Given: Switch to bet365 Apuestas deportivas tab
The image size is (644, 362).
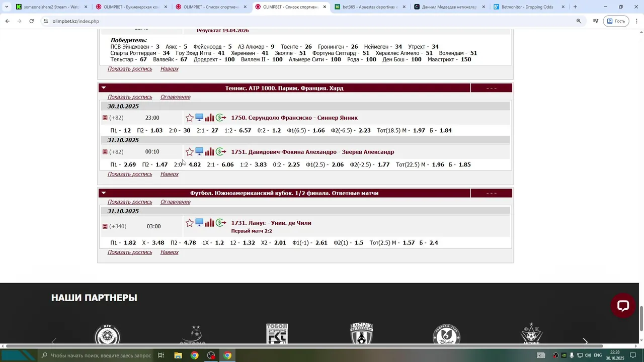Looking at the screenshot, I should pyautogui.click(x=369, y=7).
